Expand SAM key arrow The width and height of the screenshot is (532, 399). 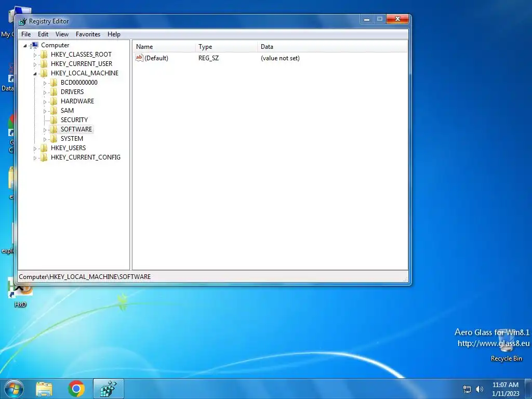click(x=45, y=111)
